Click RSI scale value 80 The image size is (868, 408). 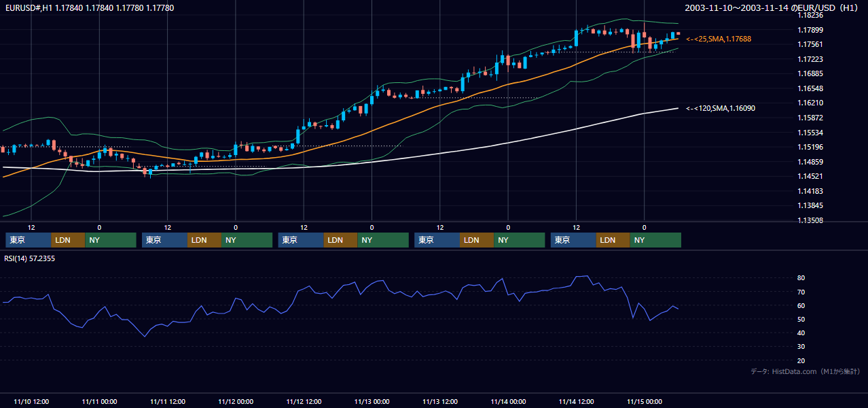coord(801,278)
